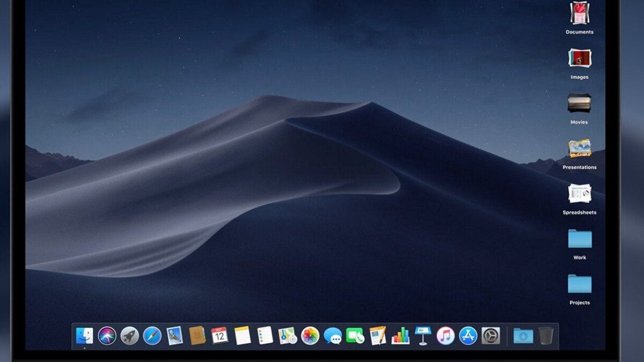Expand the Images stack on desktop

pos(580,58)
